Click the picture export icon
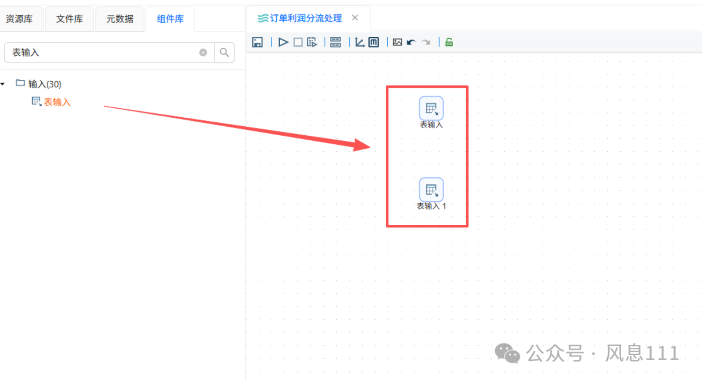The width and height of the screenshot is (702, 381). [397, 42]
